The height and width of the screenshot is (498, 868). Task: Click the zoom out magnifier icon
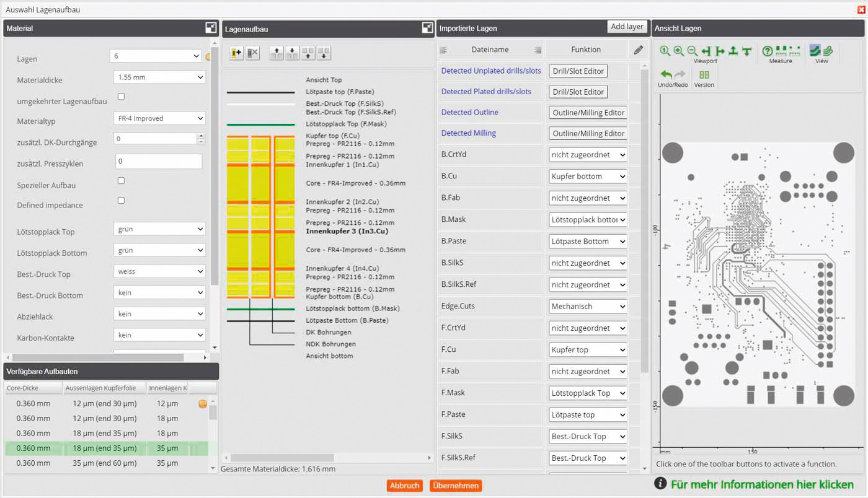pyautogui.click(x=692, y=51)
